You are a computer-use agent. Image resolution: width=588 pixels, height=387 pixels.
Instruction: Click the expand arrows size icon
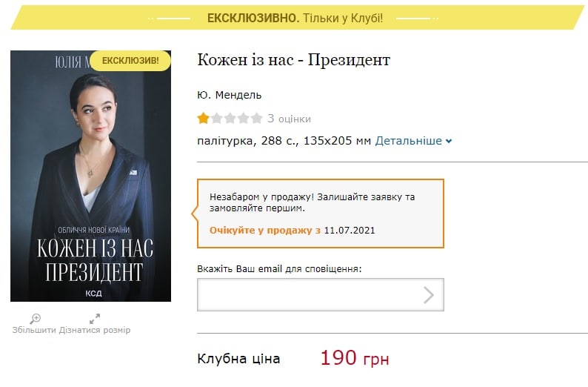[95, 319]
